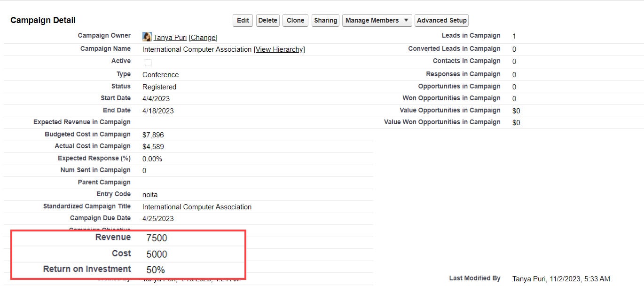Click the Return on Investment percentage
This screenshot has width=644, height=286.
[156, 269]
